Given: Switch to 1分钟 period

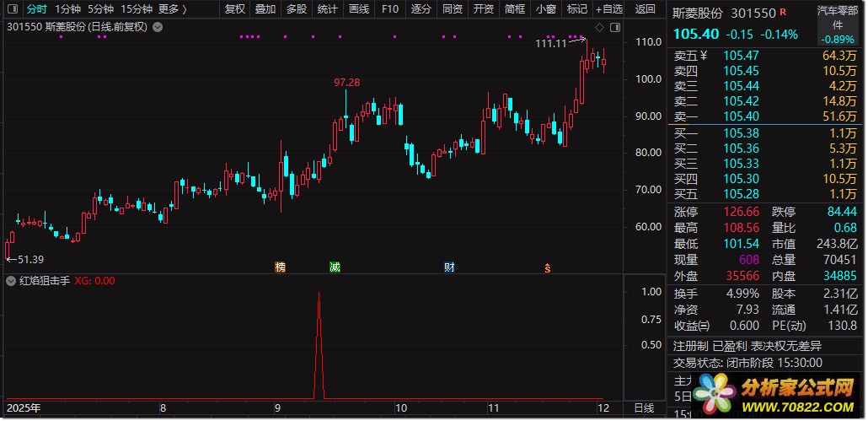Looking at the screenshot, I should [67, 9].
